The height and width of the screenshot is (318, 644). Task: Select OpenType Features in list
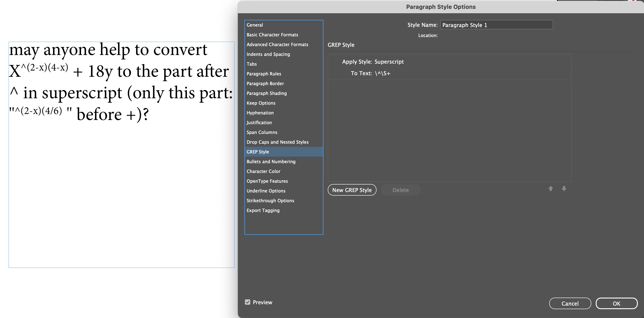coord(267,181)
